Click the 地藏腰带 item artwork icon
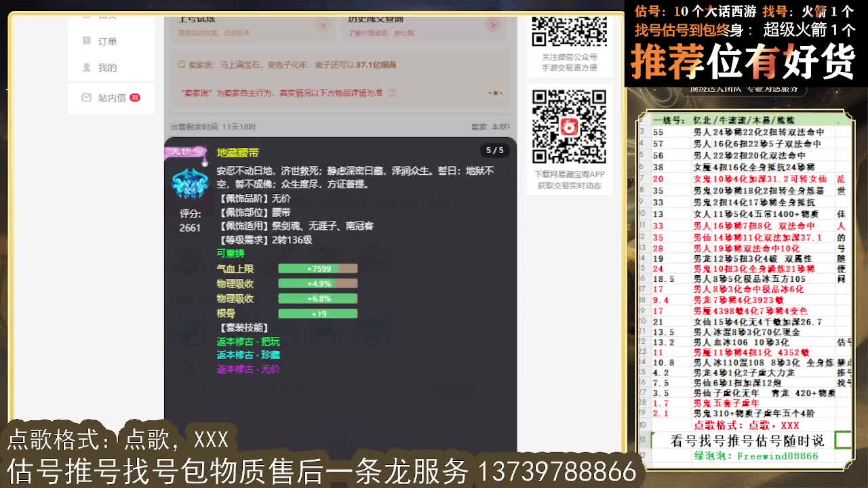The height and width of the screenshot is (488, 868). pyautogui.click(x=191, y=182)
